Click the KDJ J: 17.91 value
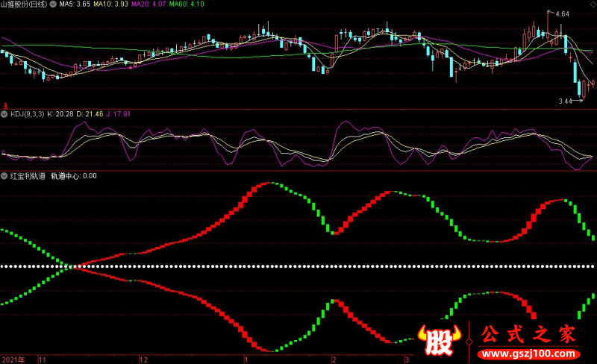Screen dimensions: 597x364 118,114
